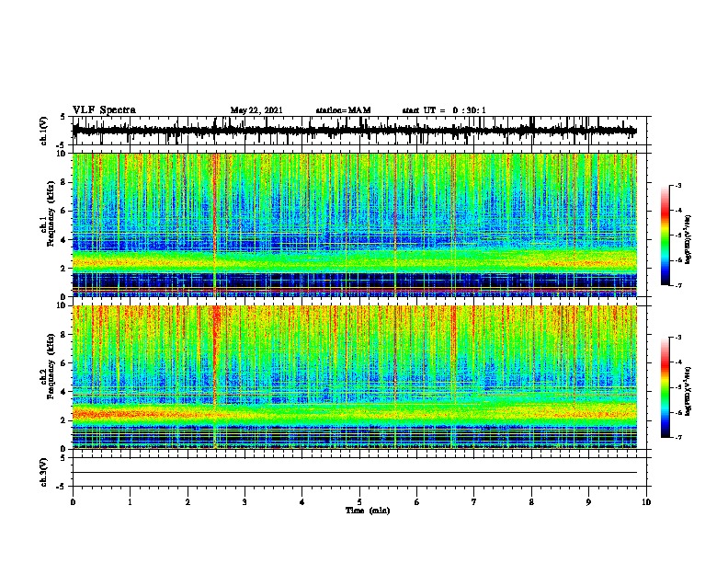
Task: Click the "-7" label on ch.2 colorbar
Action: (x=677, y=437)
